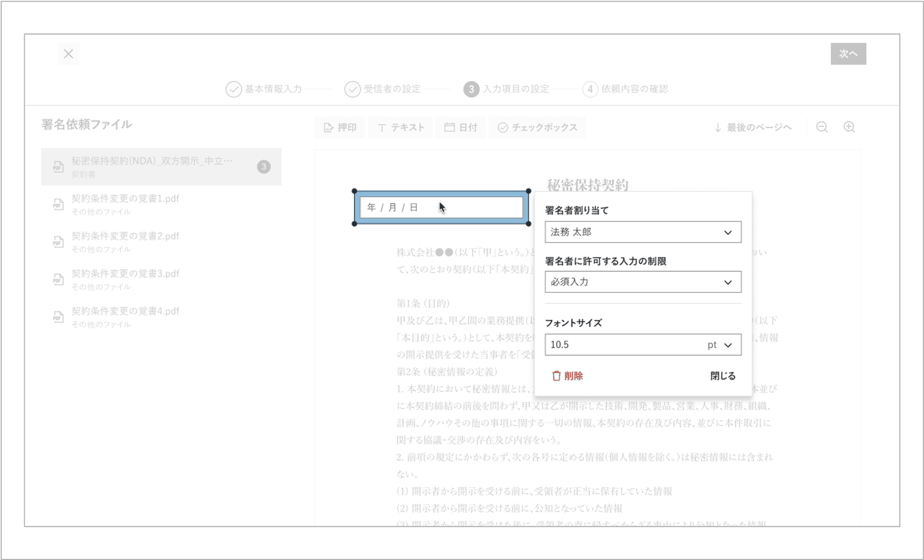Expand the pt unit selector
The height and width of the screenshot is (560, 924).
coord(720,345)
